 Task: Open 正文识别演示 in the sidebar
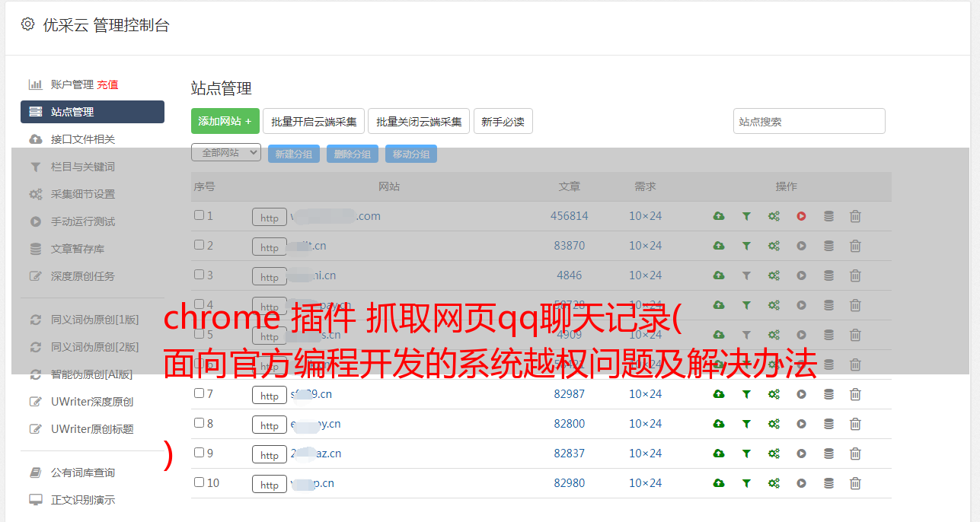[83, 500]
